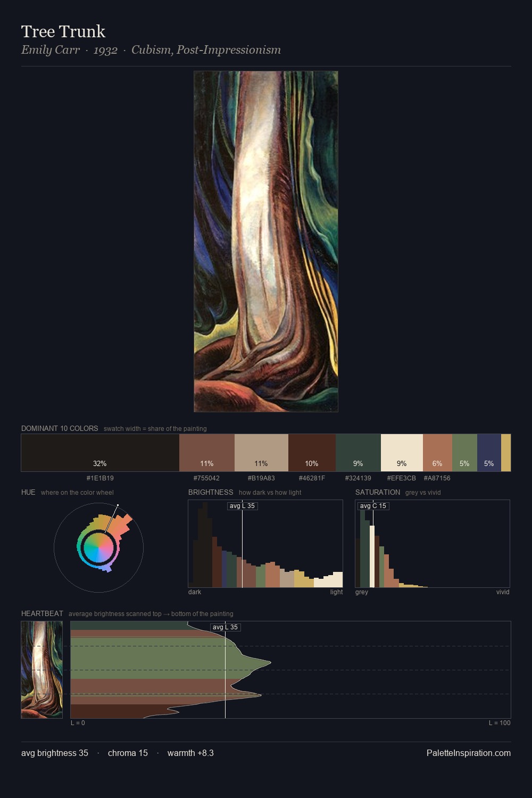Open the PaletteInspiration.com link
532x798 pixels.
point(469,753)
